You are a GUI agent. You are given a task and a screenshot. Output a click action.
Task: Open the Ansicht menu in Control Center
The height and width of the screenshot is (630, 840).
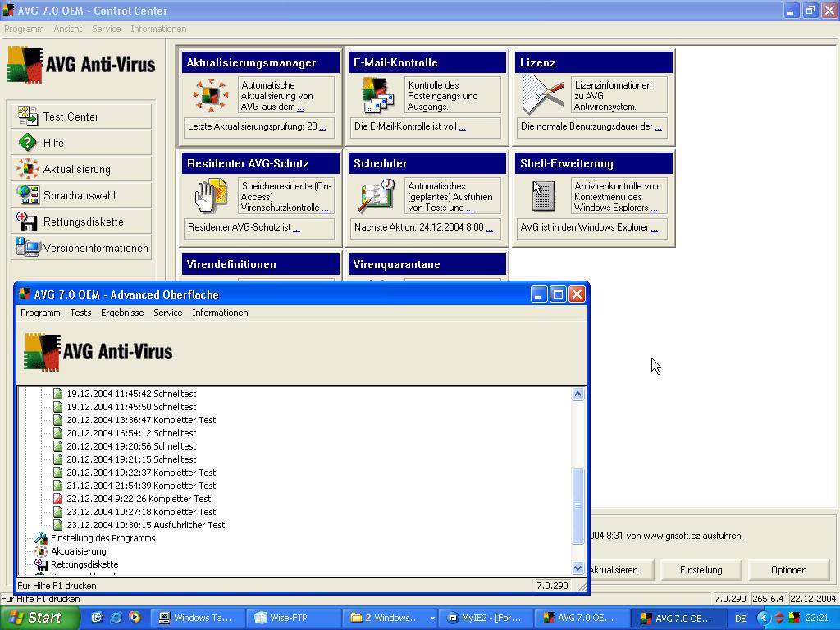click(x=67, y=29)
